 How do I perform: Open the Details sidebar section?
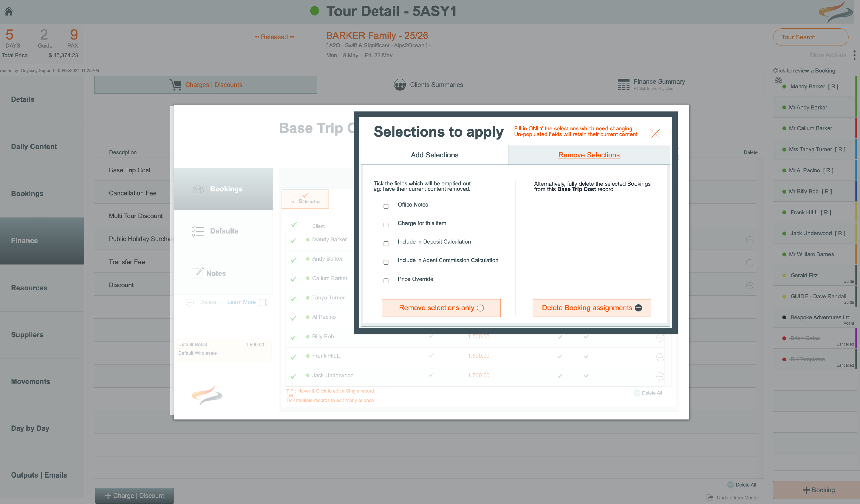tap(42, 99)
